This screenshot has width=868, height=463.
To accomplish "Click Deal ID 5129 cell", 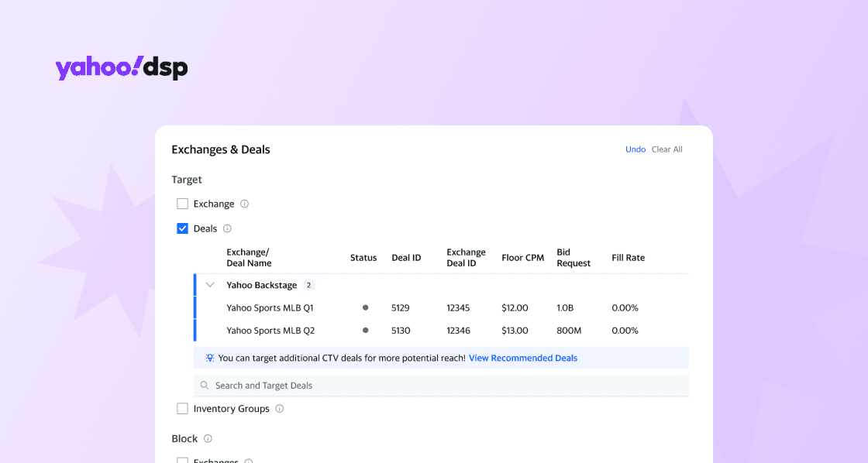I will coord(400,308).
